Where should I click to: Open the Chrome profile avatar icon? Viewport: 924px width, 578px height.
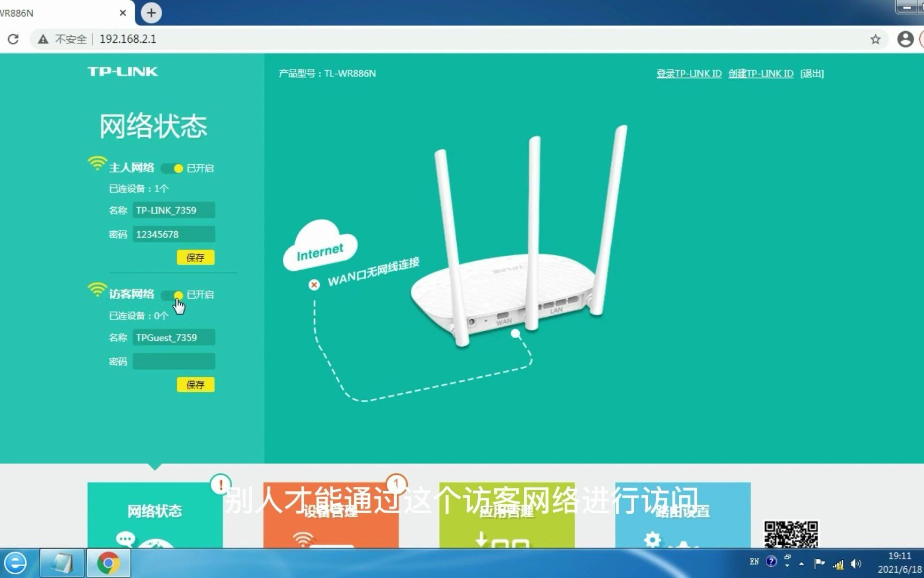point(905,39)
